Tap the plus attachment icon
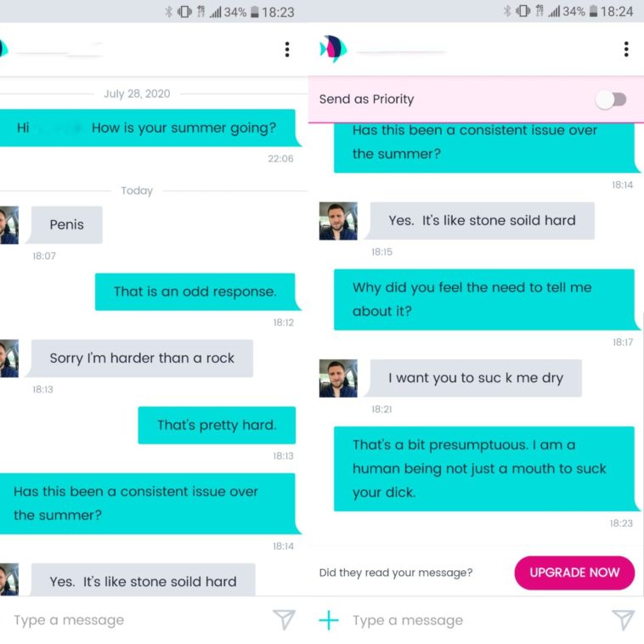The image size is (644, 644). click(x=329, y=619)
